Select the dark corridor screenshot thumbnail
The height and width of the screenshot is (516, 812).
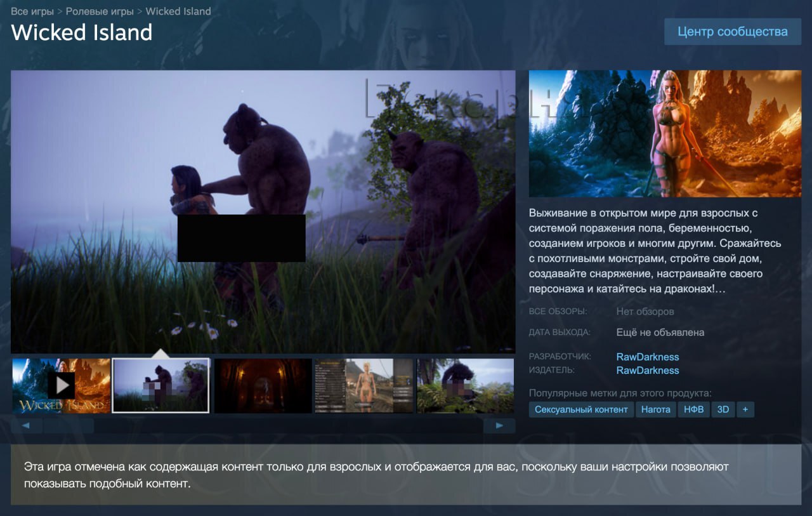263,386
